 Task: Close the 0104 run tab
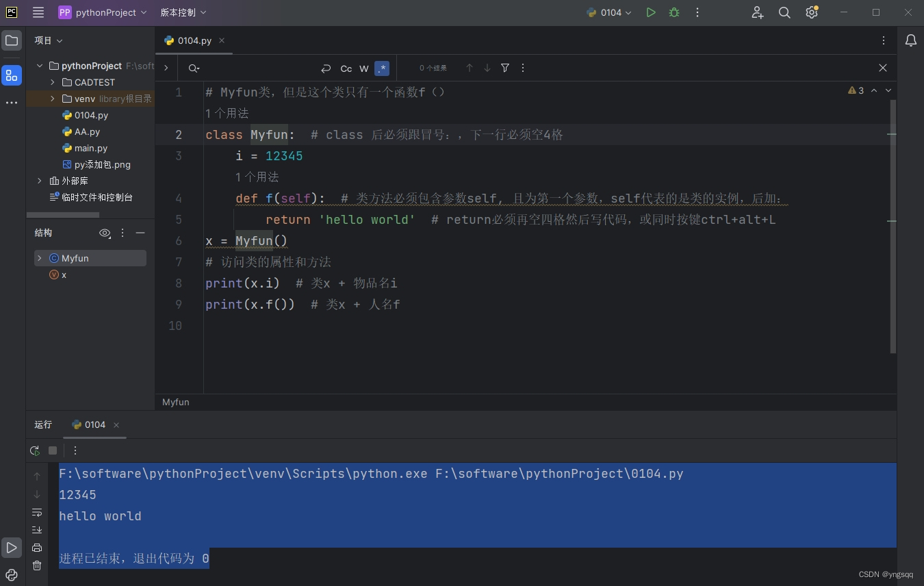click(x=116, y=425)
